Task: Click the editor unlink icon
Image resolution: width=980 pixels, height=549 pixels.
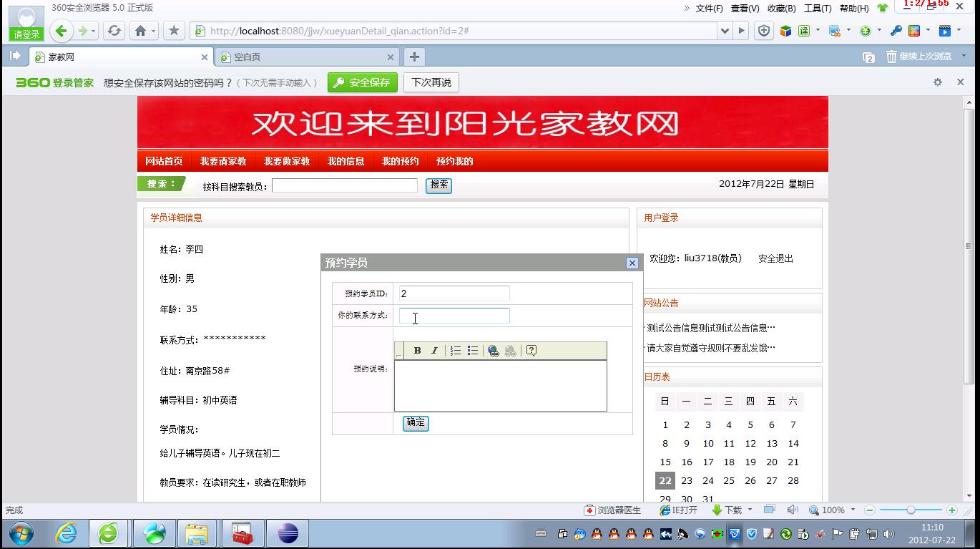Action: click(510, 350)
